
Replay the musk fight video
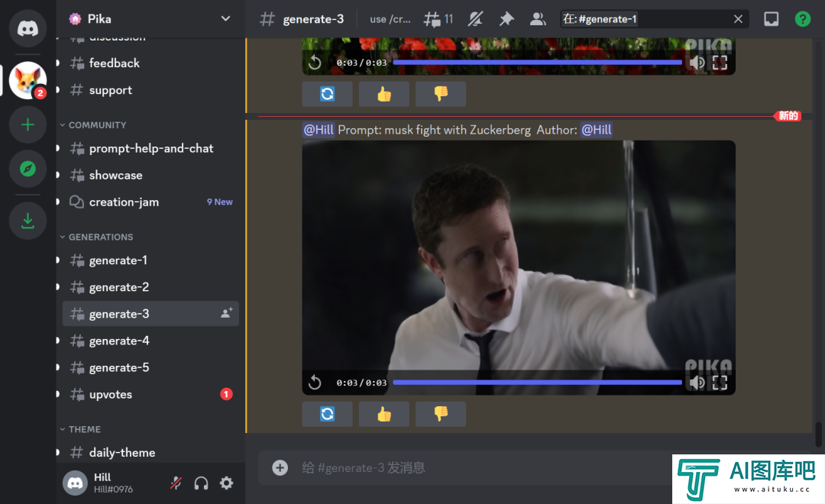(315, 383)
